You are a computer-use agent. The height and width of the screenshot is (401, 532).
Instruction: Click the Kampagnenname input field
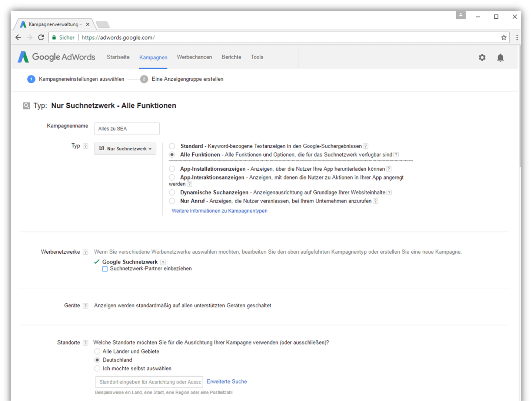click(x=126, y=128)
